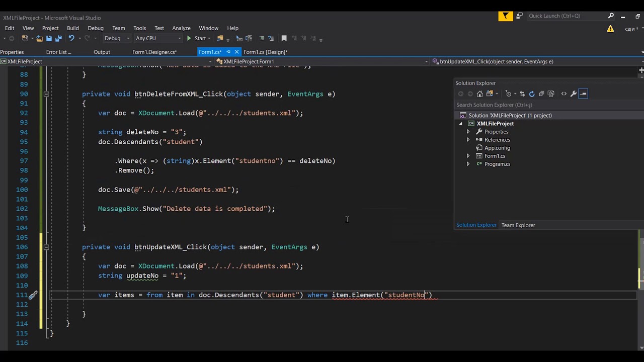644x362 pixels.
Task: Undo the last edit
Action: [71, 38]
